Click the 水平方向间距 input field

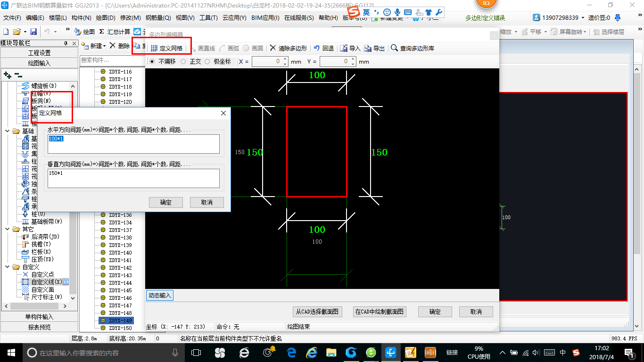[134, 144]
